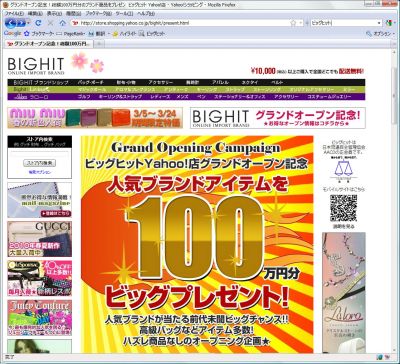Viewport: 400px width, 364px height.
Task: Click the highlight marker icon in Google toolbar
Action: tap(115, 33)
